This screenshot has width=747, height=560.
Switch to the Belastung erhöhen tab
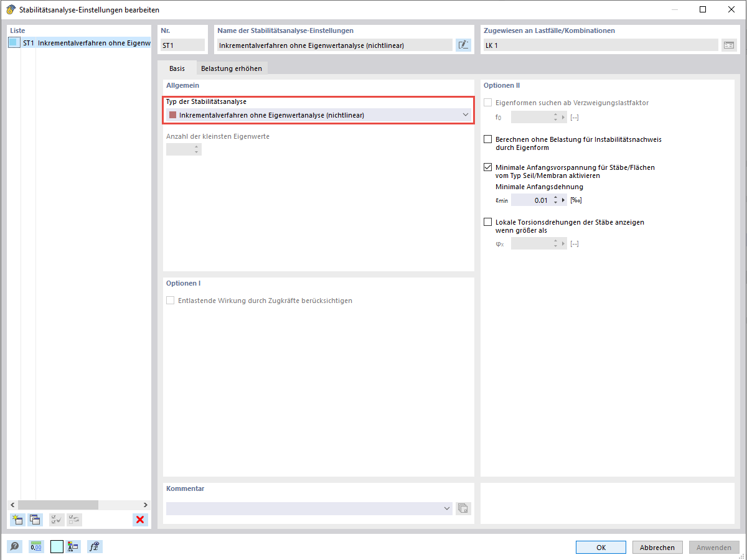coord(232,68)
